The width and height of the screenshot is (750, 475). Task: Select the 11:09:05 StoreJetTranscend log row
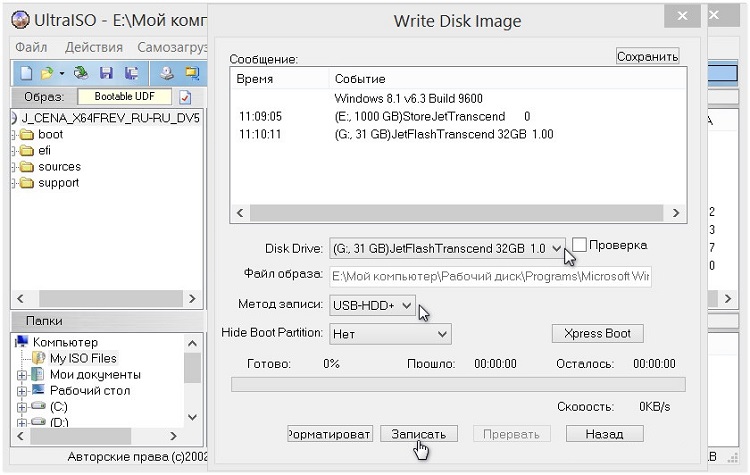[458, 116]
